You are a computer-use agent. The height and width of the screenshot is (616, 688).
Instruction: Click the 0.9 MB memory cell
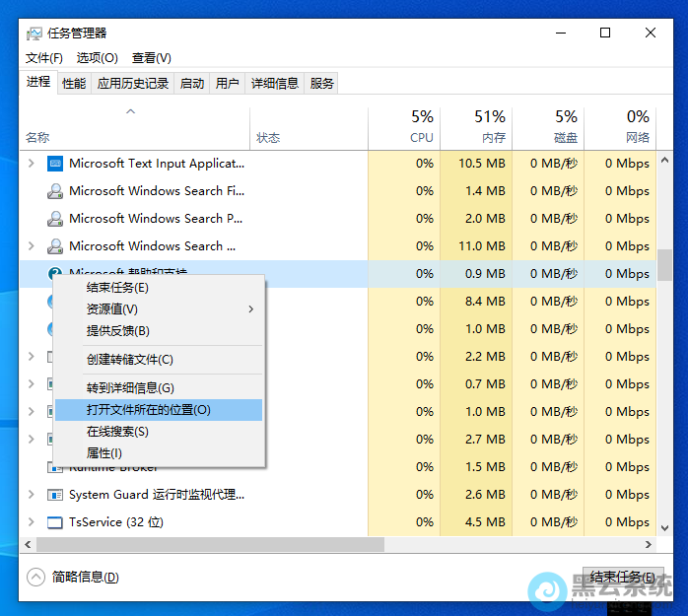[x=476, y=274]
